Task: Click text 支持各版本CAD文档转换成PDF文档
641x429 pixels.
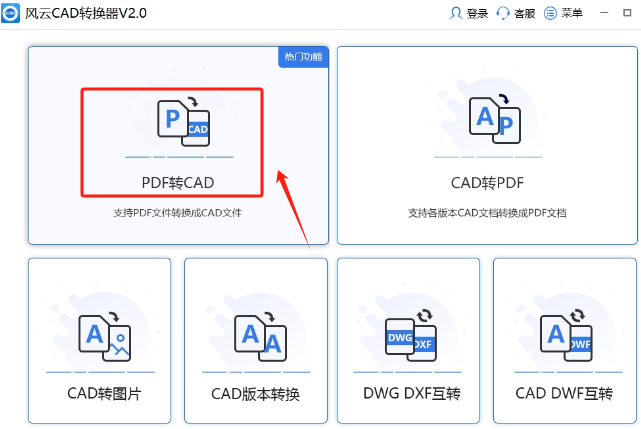Action: 487,213
